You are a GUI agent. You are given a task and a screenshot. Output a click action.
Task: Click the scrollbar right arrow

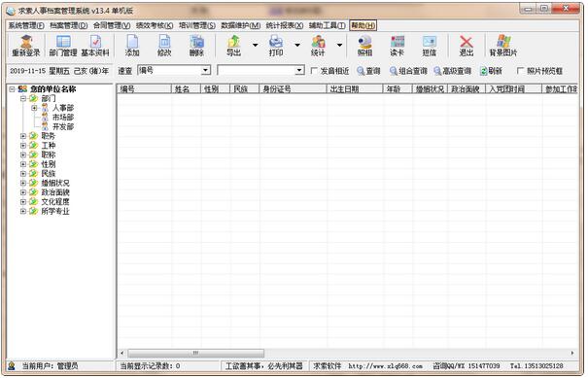[572, 354]
